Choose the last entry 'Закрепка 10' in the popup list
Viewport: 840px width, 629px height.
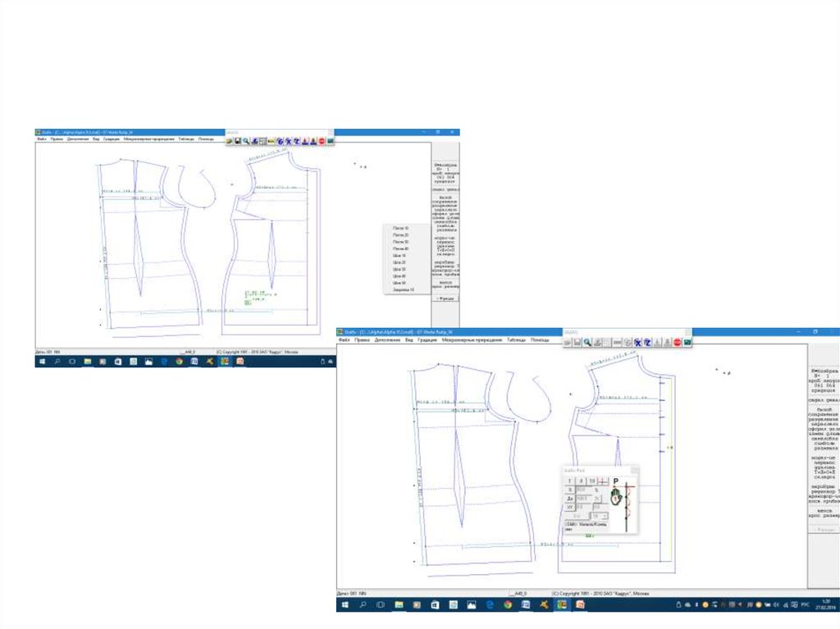(x=404, y=289)
